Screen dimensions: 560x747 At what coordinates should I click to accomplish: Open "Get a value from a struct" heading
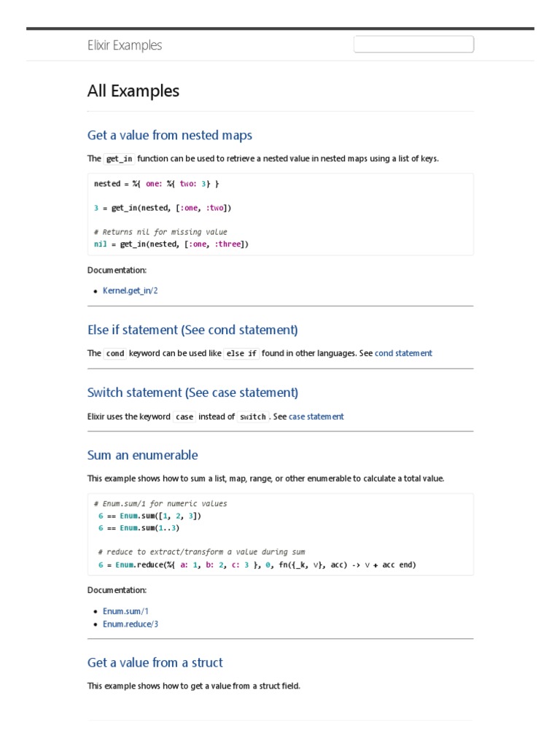coord(155,662)
